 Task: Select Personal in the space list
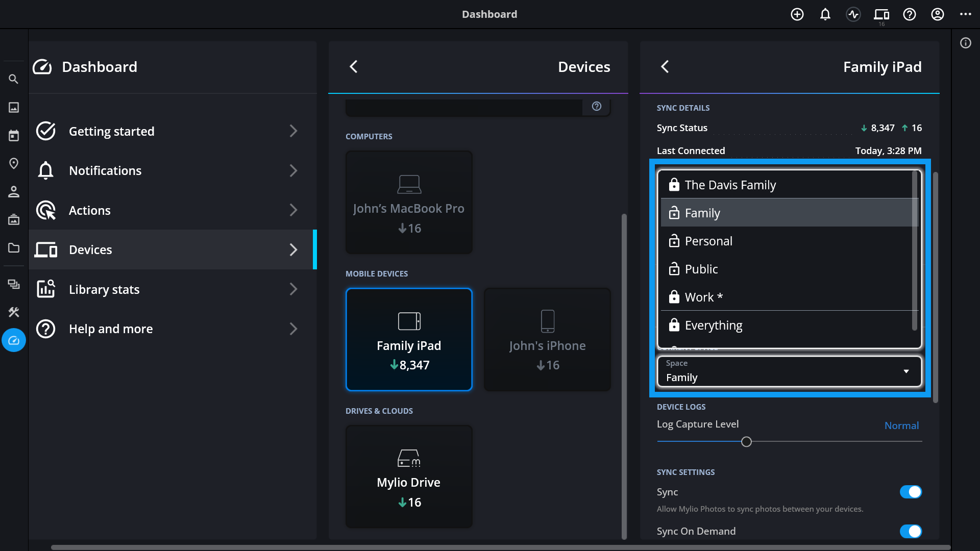pos(708,241)
